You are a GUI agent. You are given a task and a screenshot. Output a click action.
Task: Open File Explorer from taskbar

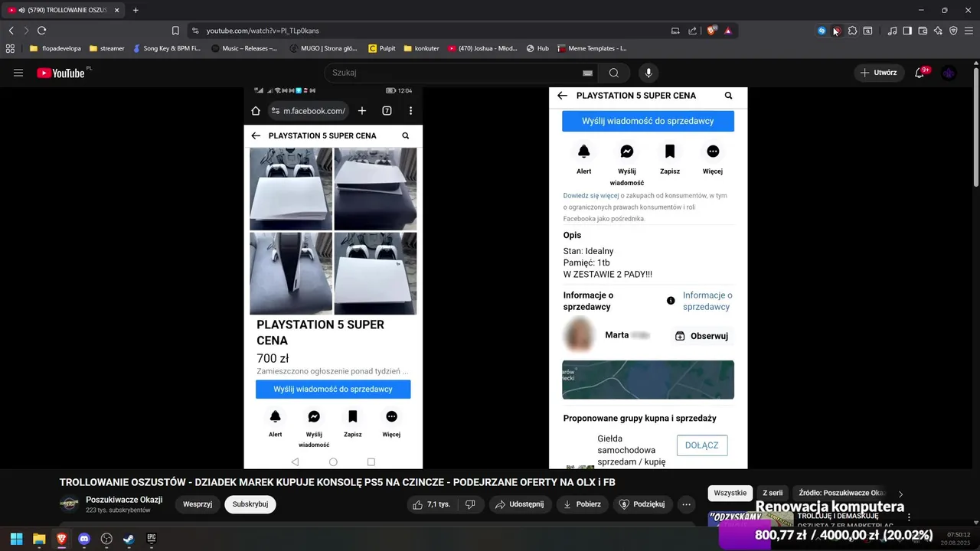click(x=39, y=539)
